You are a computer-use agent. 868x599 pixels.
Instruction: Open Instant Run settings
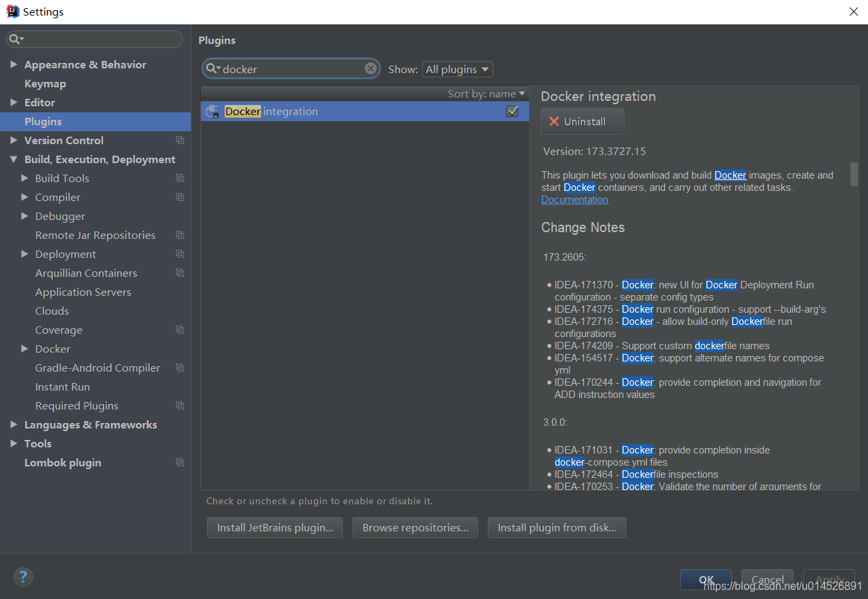click(x=62, y=386)
